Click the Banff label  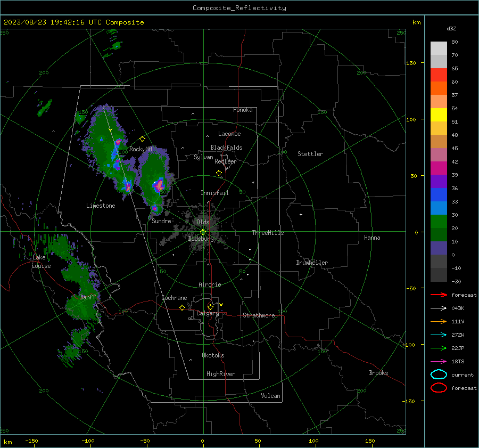point(88,297)
